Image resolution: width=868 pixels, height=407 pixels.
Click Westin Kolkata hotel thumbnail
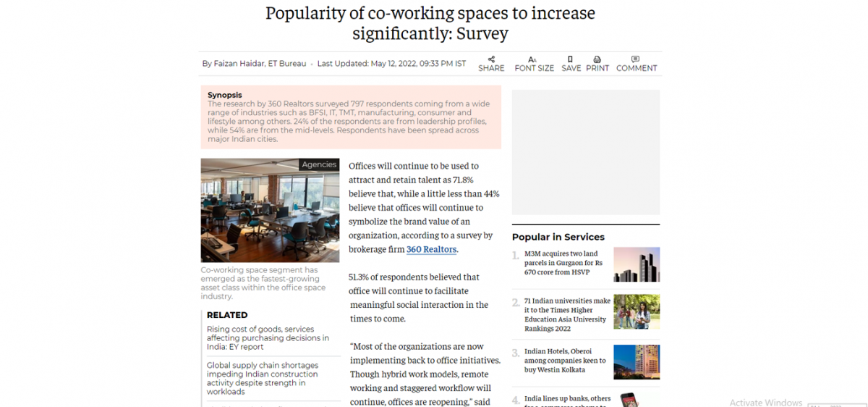pos(637,362)
